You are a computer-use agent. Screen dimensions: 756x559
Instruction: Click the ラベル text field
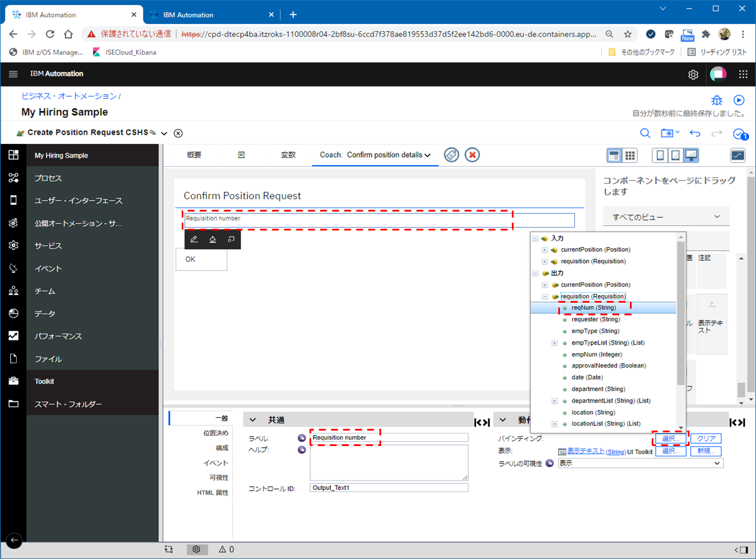(x=389, y=437)
